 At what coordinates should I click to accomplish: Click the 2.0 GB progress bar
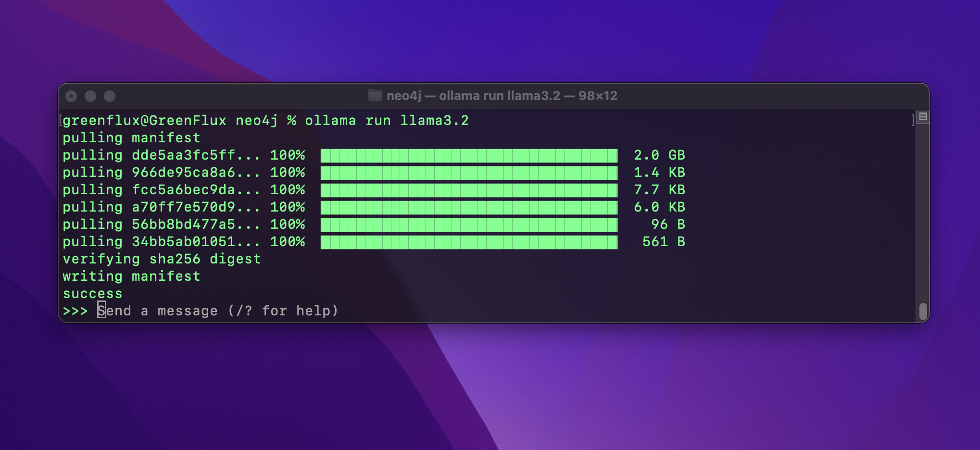(469, 155)
